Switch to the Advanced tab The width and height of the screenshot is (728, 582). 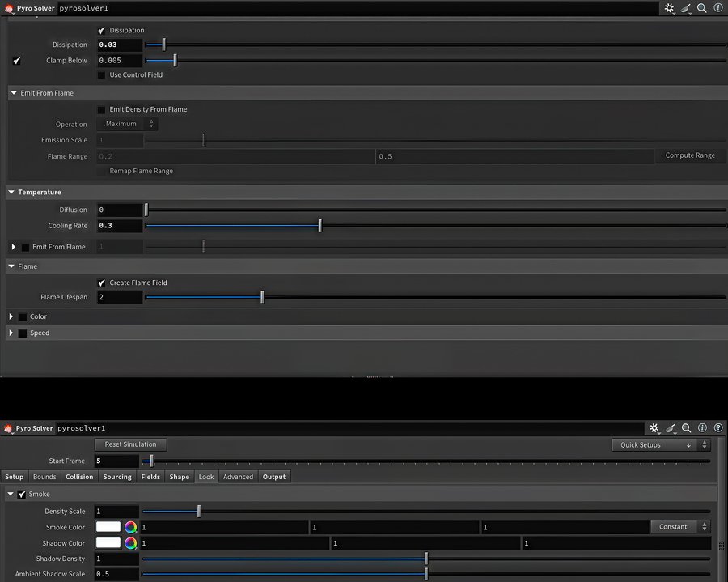click(238, 477)
